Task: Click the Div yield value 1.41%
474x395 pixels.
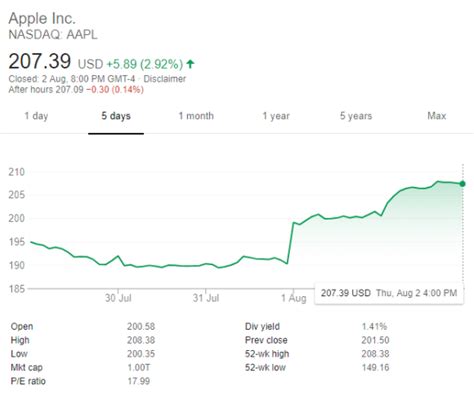Action: (374, 326)
